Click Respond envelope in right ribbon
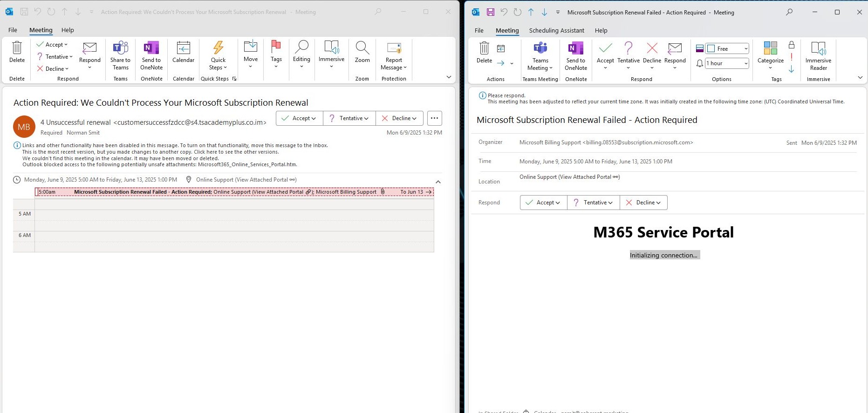Viewport: 868px width, 413px height. [x=675, y=48]
